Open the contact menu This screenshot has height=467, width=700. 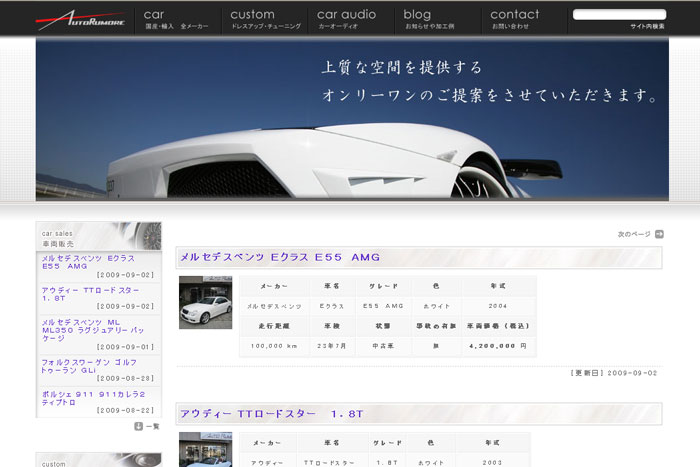click(514, 20)
